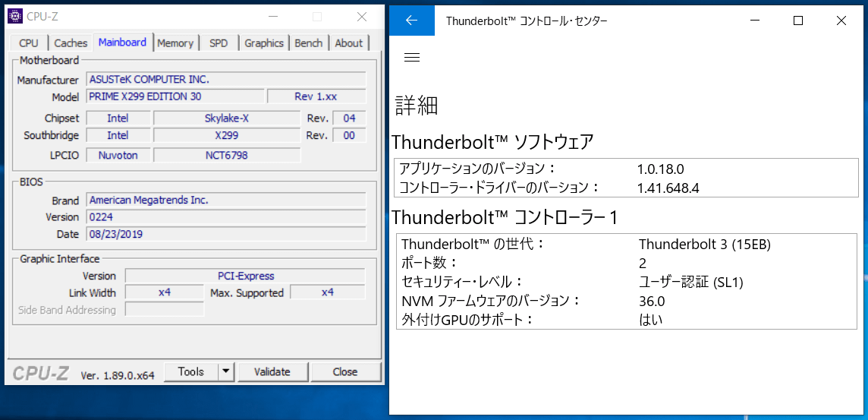This screenshot has height=420, width=868.
Task: Click the BIOS date 08/23/2019
Action: tap(226, 234)
